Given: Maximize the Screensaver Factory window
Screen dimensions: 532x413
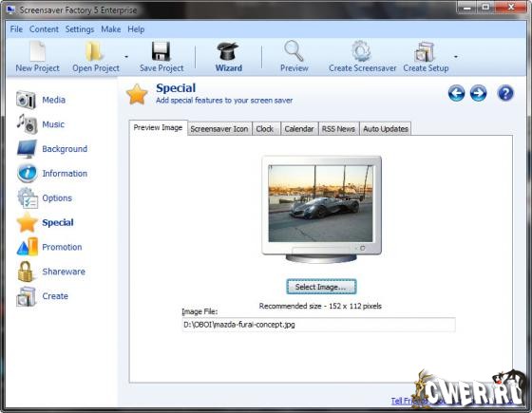Looking at the screenshot, I should pos(485,8).
